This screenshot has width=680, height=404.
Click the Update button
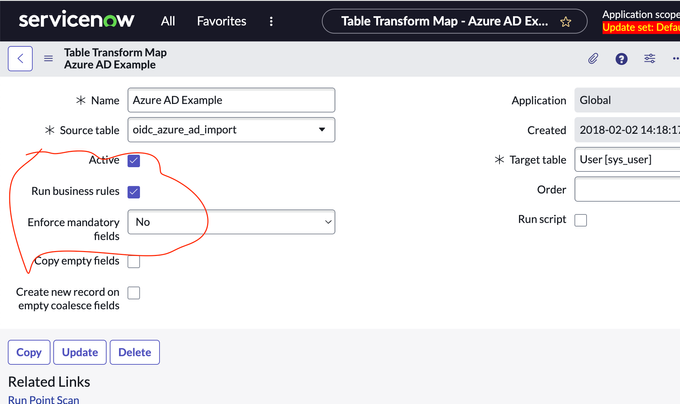coord(80,352)
